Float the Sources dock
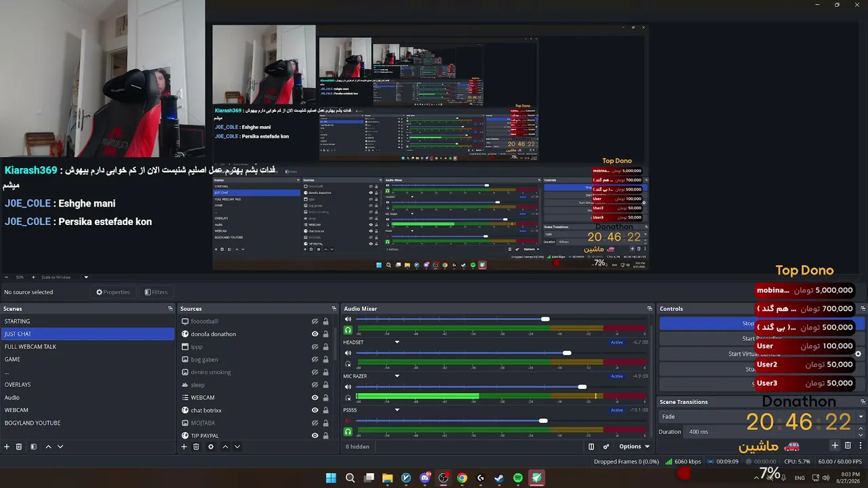This screenshot has width=868, height=488. 334,308
